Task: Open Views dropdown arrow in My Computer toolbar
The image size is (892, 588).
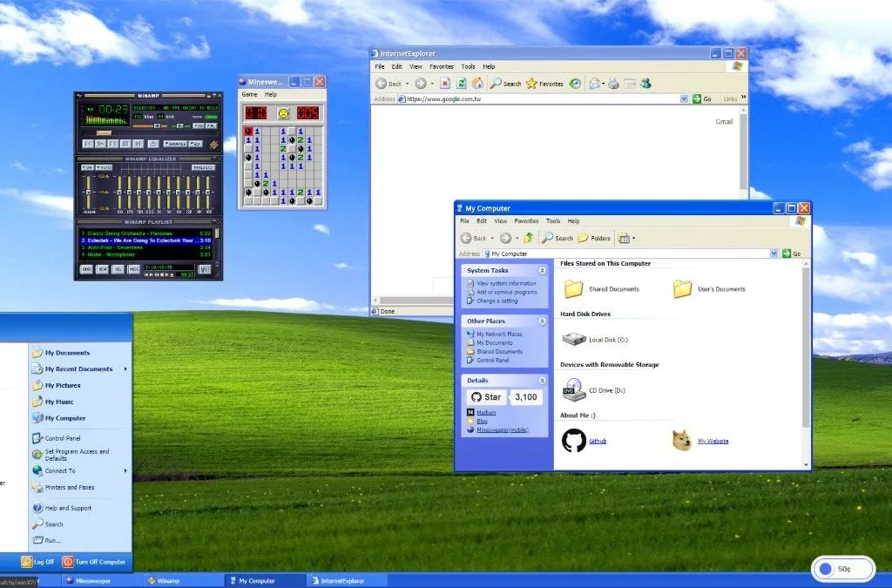Action: coord(634,239)
